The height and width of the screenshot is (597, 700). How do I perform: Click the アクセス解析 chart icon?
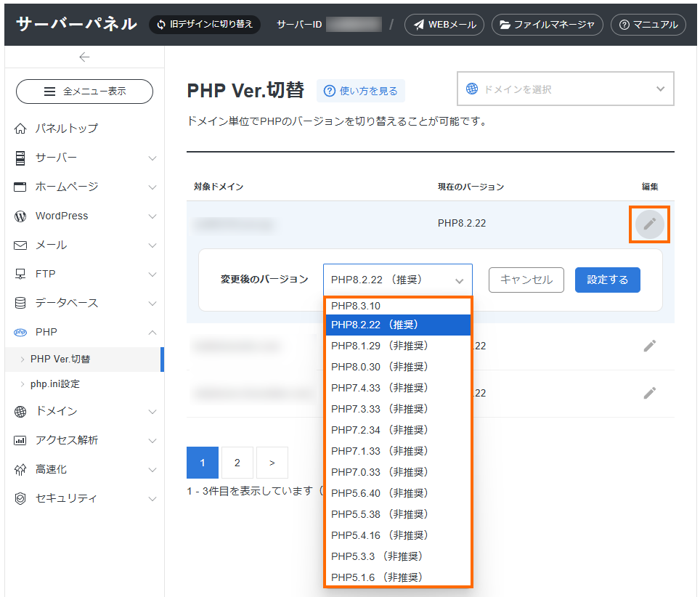pyautogui.click(x=20, y=441)
